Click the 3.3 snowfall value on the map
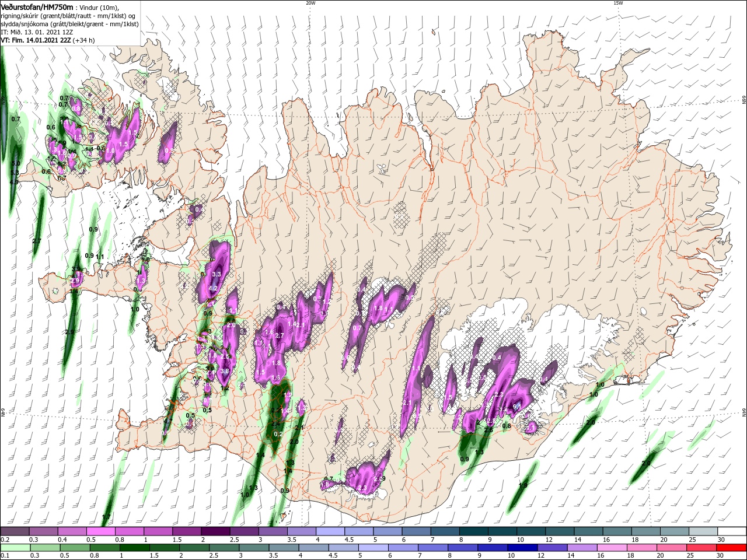Viewport: 747px width, 560px height. pyautogui.click(x=216, y=274)
